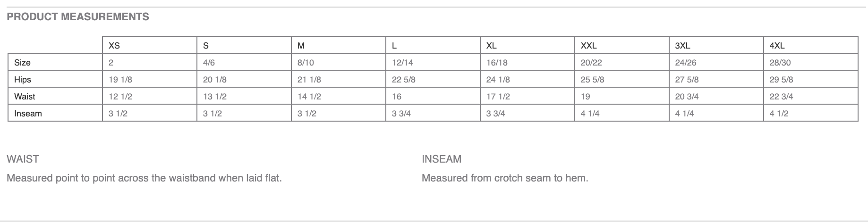The height and width of the screenshot is (222, 868).
Task: Click the 28/30 size value
Action: pos(780,63)
